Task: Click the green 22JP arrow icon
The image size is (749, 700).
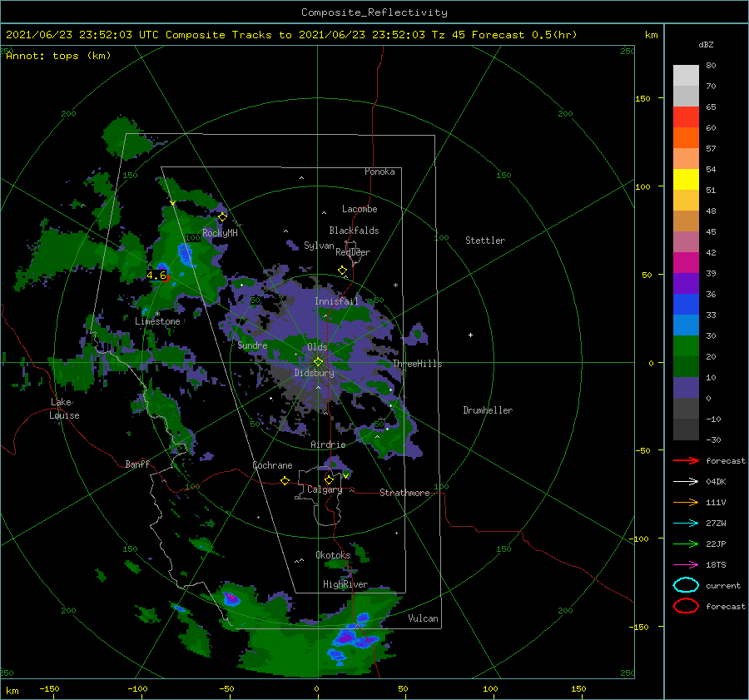Action: (x=686, y=544)
